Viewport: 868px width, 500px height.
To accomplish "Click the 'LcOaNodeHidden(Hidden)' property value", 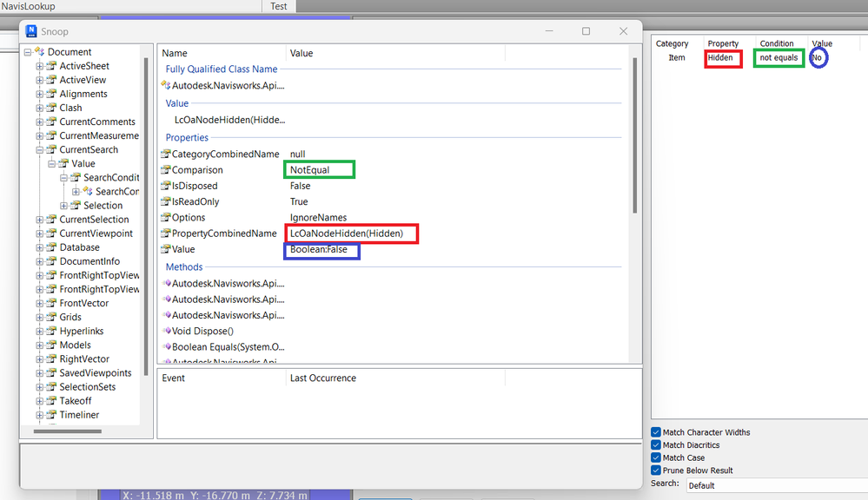I will [347, 234].
